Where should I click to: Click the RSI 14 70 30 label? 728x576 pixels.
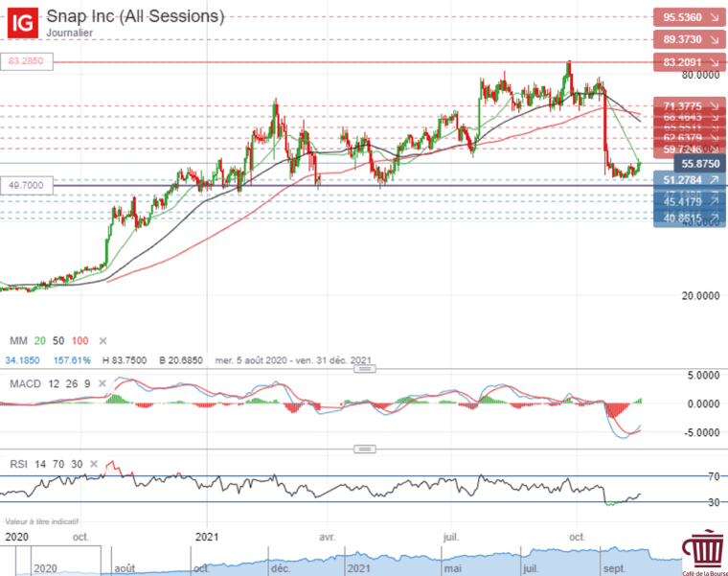46,464
